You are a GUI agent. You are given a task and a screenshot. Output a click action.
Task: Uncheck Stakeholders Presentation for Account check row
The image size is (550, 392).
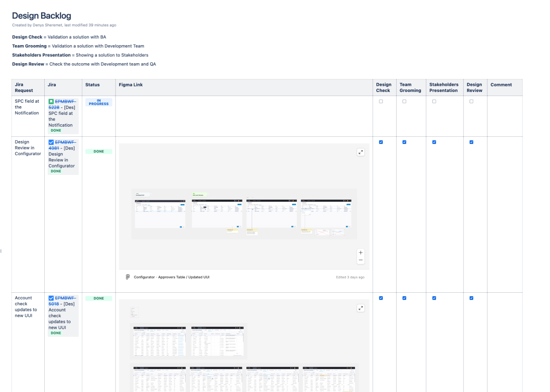coord(434,298)
